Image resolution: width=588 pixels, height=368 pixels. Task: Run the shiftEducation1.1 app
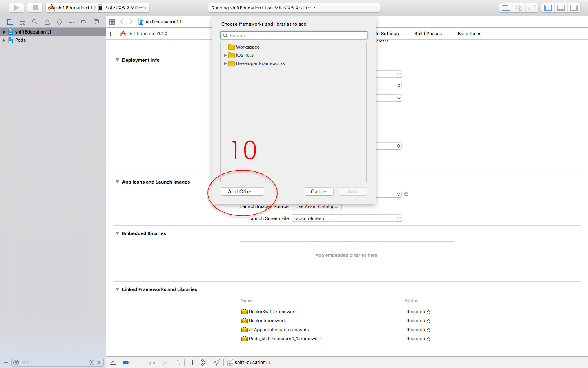pyautogui.click(x=16, y=7)
